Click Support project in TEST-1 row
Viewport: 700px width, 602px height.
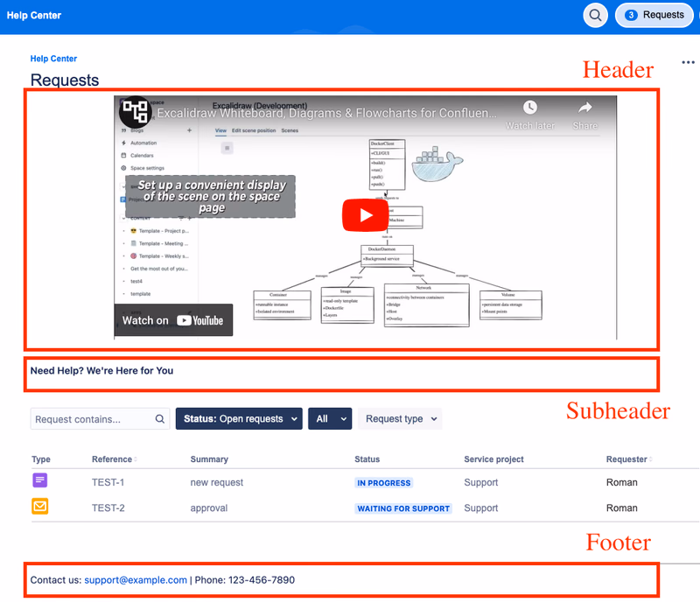pyautogui.click(x=480, y=482)
